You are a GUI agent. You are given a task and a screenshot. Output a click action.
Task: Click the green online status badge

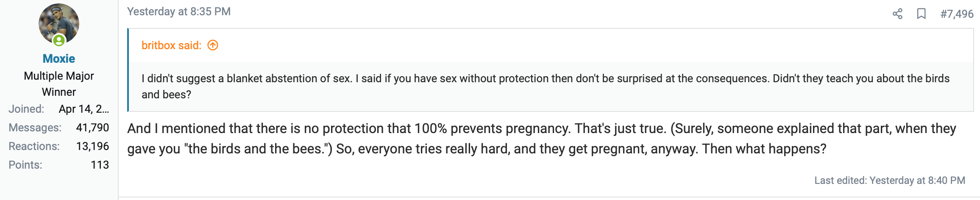(x=59, y=41)
